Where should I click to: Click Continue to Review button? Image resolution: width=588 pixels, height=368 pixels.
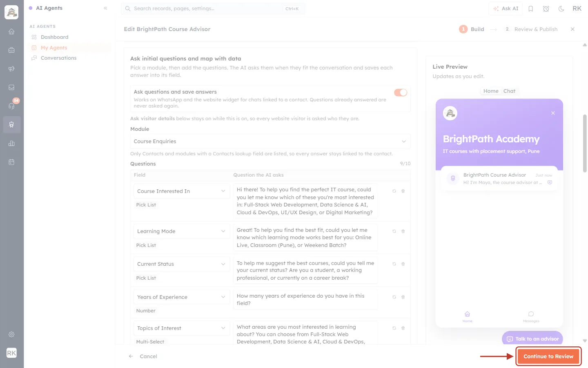point(548,357)
